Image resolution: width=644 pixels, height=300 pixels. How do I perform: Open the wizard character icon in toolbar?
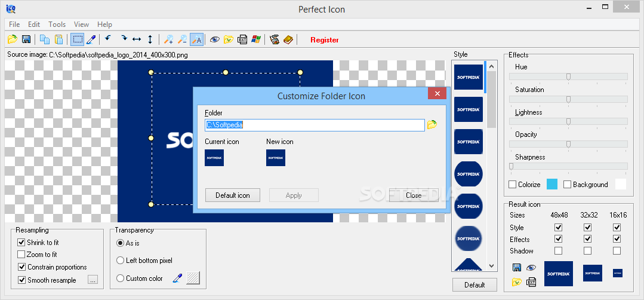(275, 39)
